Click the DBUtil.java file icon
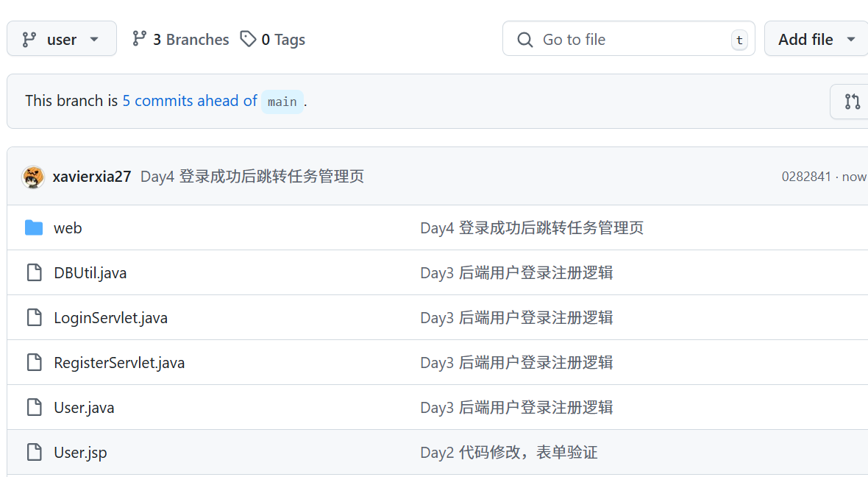The image size is (868, 477). pyautogui.click(x=34, y=273)
